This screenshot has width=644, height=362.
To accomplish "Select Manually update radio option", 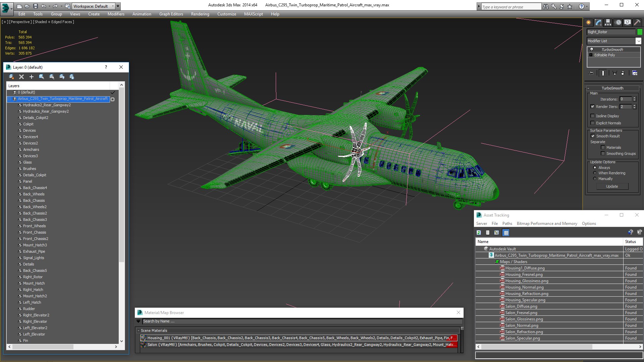I will (x=595, y=179).
